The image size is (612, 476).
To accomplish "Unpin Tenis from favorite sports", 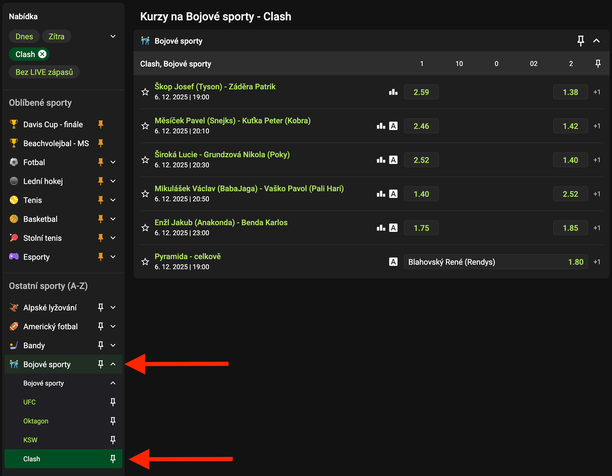I will pos(100,199).
